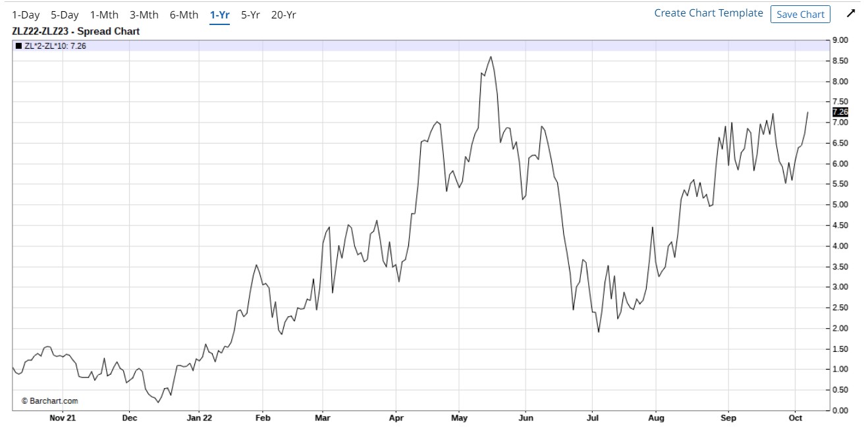The height and width of the screenshot is (448, 868).
Task: Select the 1-Day time range
Action: pos(26,14)
